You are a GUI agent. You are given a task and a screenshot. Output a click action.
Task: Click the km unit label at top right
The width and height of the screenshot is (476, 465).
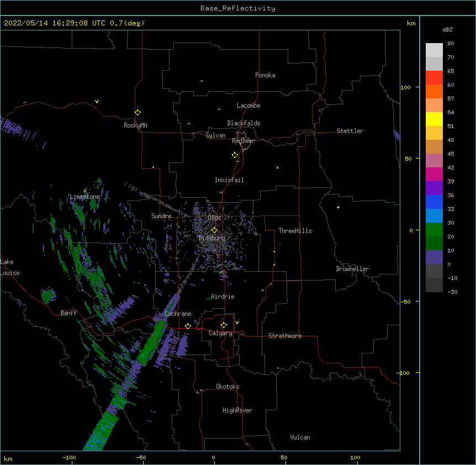point(411,23)
